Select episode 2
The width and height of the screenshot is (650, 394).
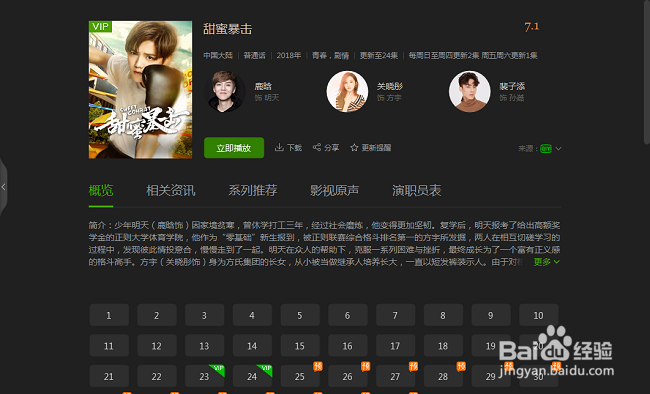click(157, 315)
